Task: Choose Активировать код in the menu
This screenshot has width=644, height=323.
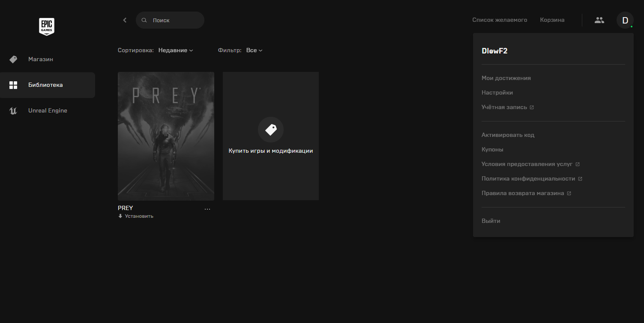Action: click(508, 135)
